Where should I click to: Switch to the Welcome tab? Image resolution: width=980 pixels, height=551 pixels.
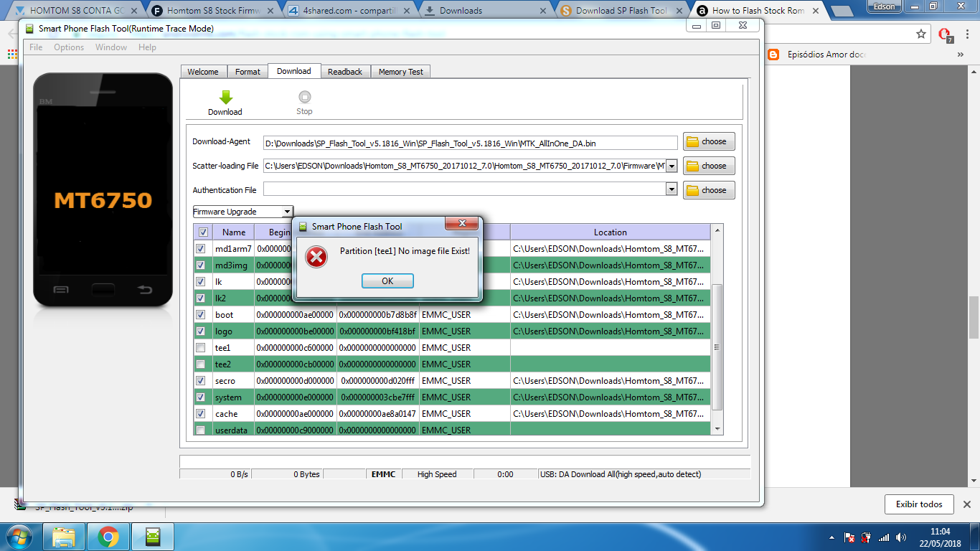(x=203, y=72)
